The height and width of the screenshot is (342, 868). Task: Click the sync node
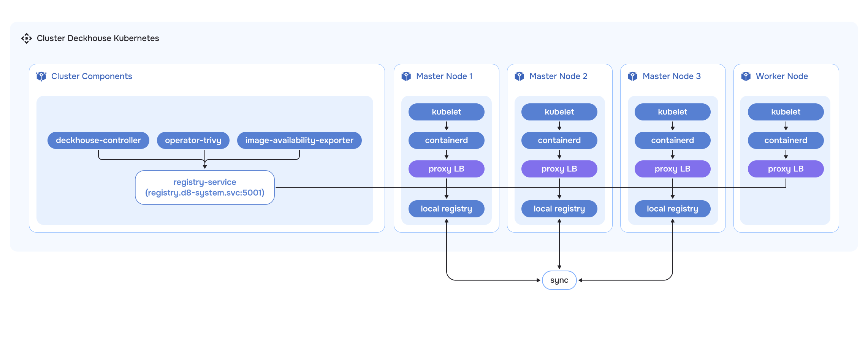pos(559,280)
